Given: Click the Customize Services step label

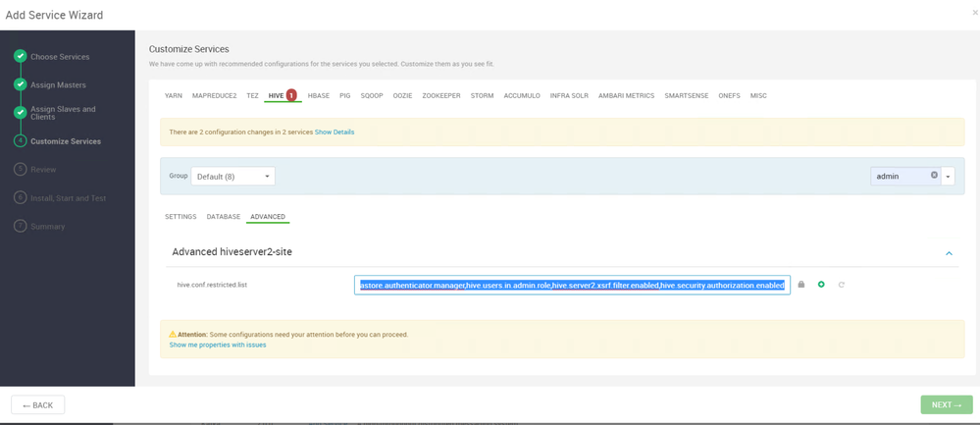Looking at the screenshot, I should tap(66, 141).
